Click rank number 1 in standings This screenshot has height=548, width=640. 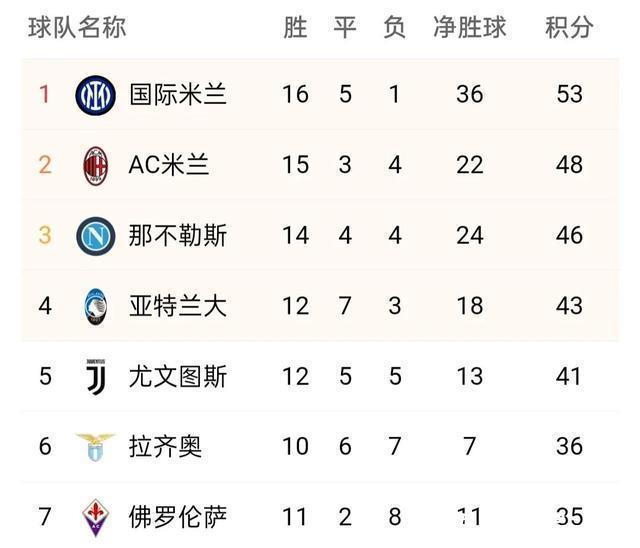pyautogui.click(x=44, y=95)
